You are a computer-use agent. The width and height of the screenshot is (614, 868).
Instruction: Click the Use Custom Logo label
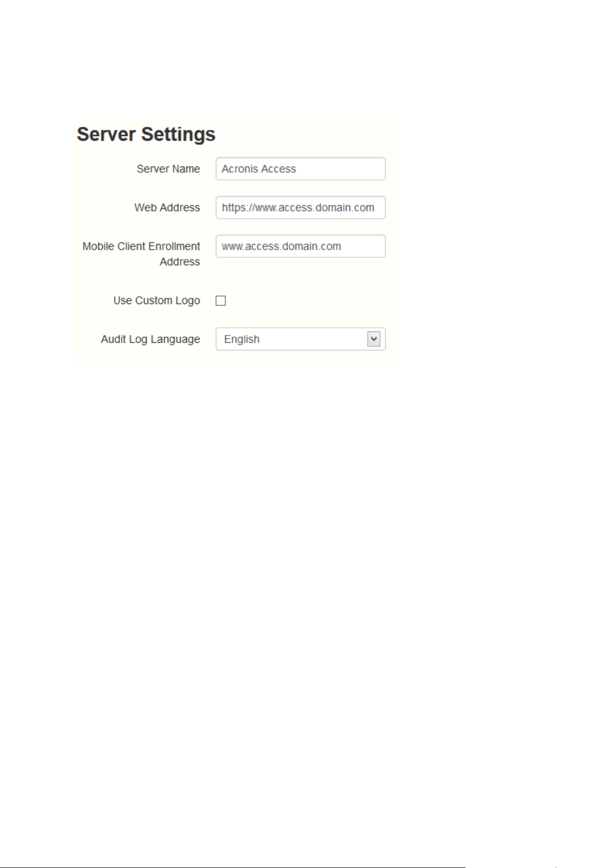(157, 301)
